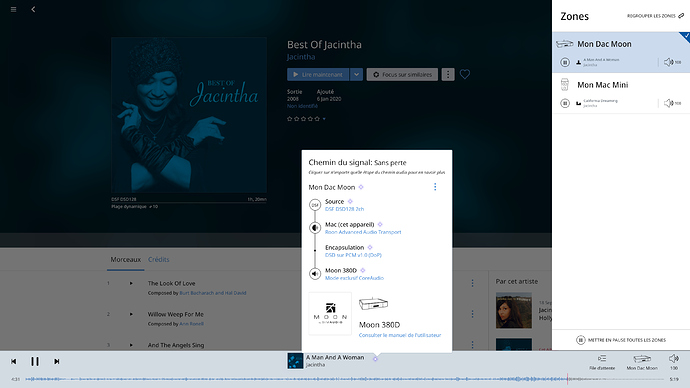This screenshot has width=690, height=388.
Task: Switch to the Crédits tab
Action: 158,260
